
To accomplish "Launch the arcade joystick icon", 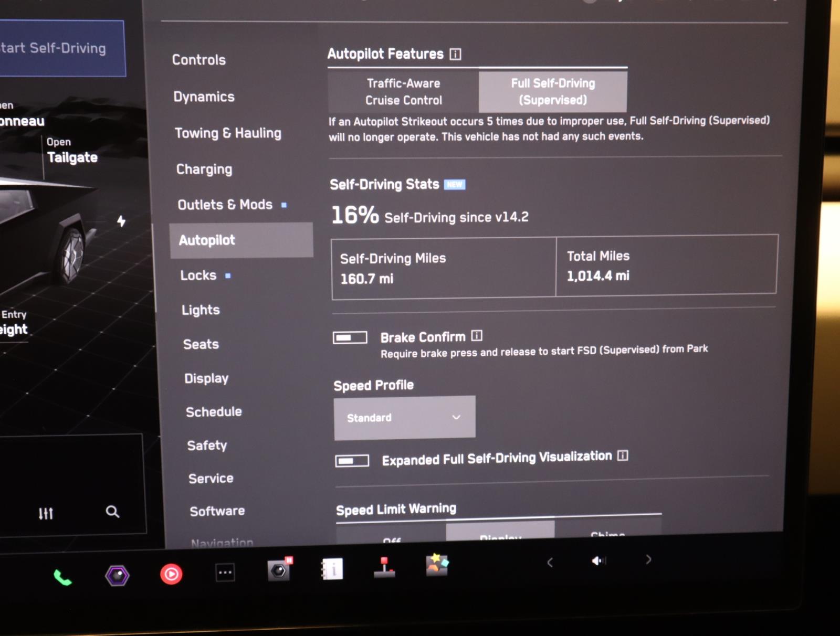I will [x=384, y=568].
